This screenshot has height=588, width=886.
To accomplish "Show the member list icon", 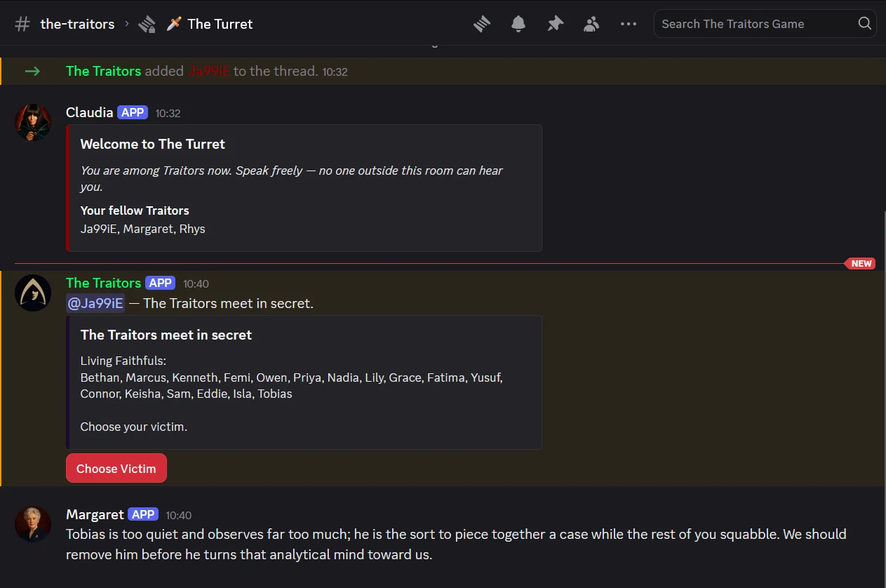I will point(591,24).
